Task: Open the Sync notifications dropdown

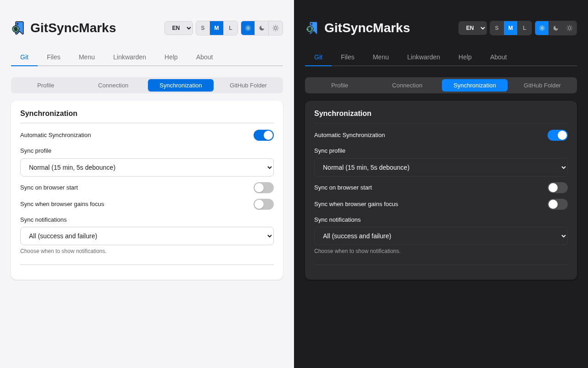Action: click(147, 236)
